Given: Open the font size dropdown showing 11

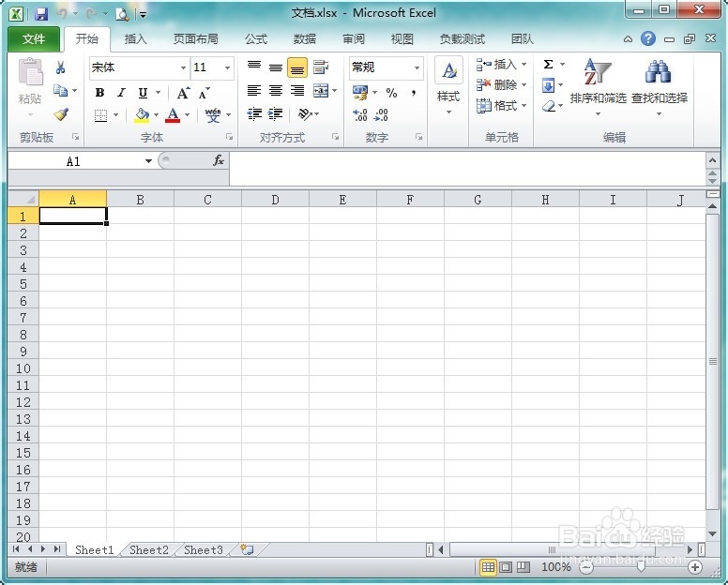Looking at the screenshot, I should click(x=227, y=67).
